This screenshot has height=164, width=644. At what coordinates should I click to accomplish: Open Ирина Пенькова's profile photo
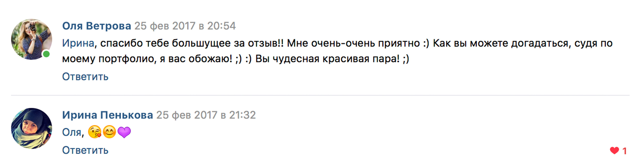tap(31, 128)
